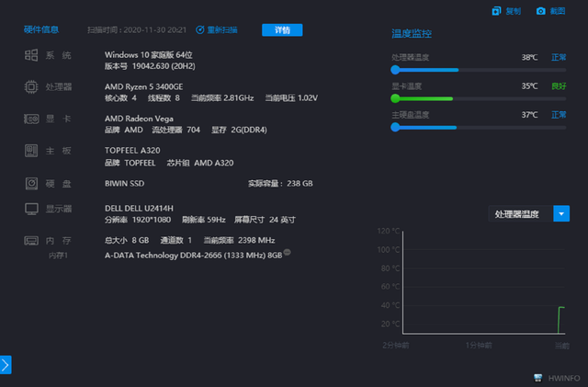Image resolution: width=588 pixels, height=387 pixels.
Task: Click the A-DATA Technology DDR4-2666 entry
Action: point(193,256)
